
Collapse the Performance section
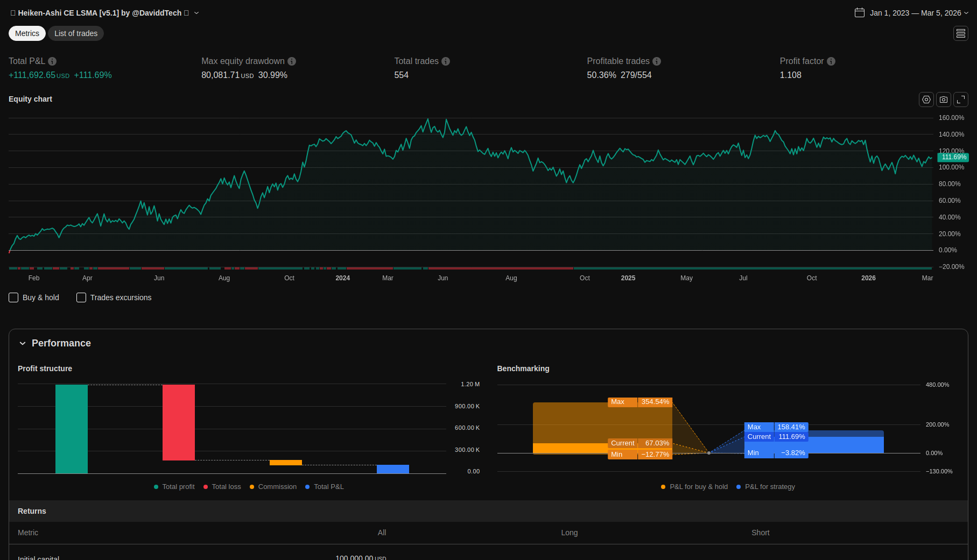click(x=23, y=343)
